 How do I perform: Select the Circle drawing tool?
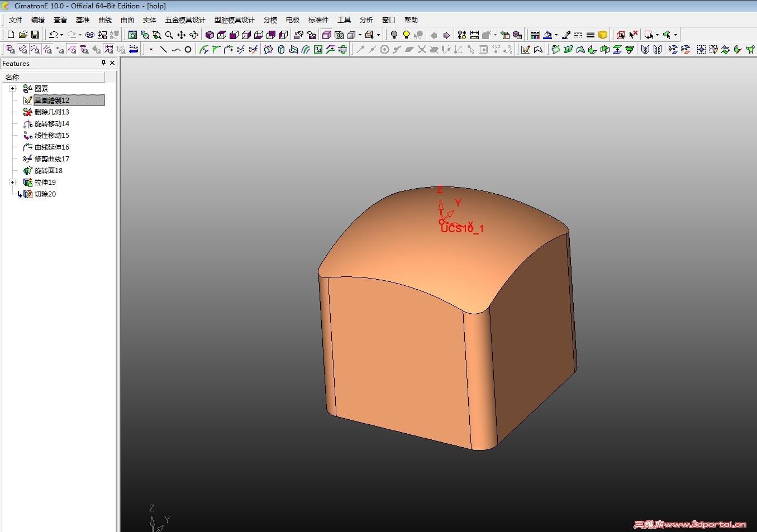coord(188,50)
